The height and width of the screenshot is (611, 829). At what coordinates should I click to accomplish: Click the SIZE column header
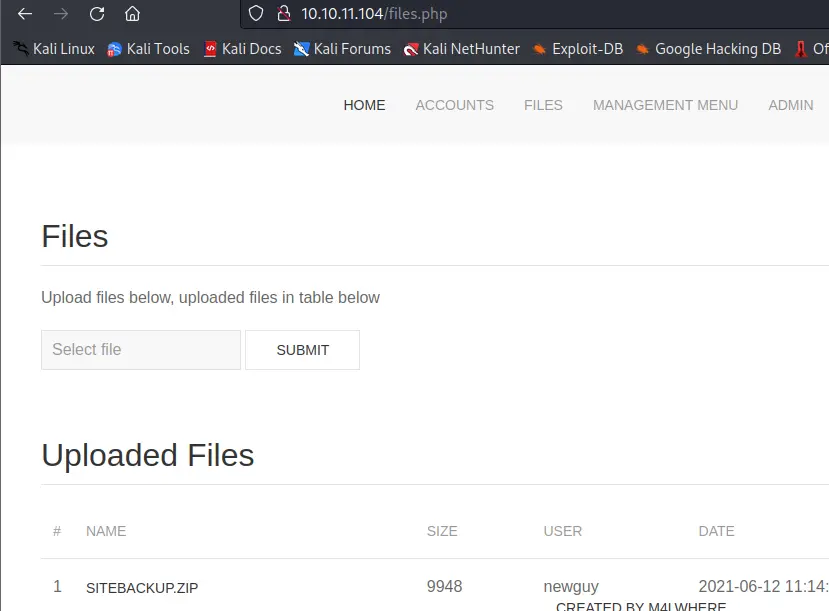point(442,531)
